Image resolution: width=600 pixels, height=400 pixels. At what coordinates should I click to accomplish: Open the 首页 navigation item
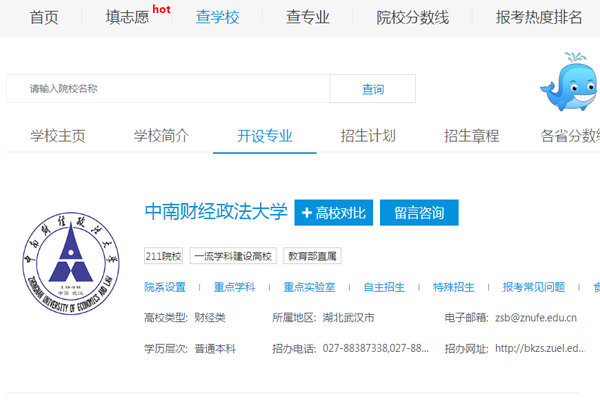tap(44, 18)
